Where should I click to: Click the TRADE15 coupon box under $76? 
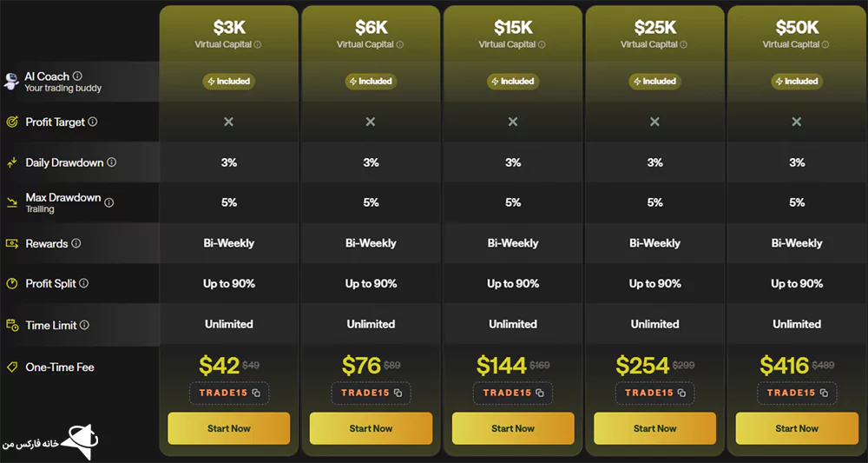[x=371, y=394]
